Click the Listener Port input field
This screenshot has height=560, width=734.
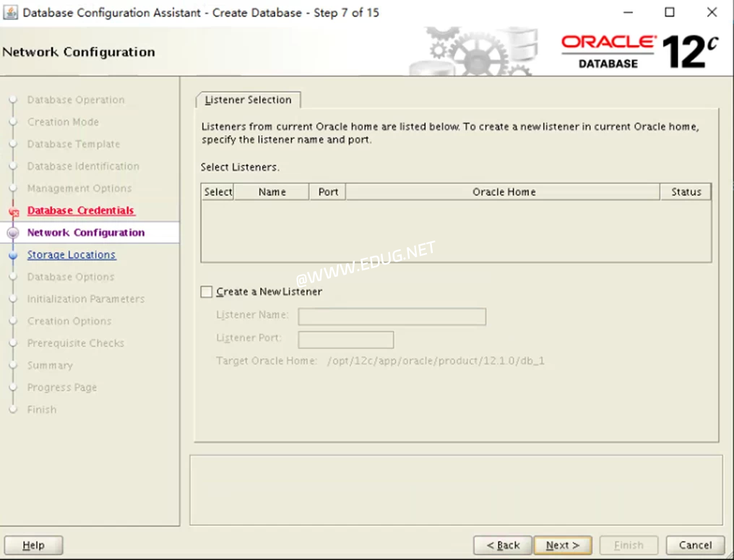click(346, 340)
